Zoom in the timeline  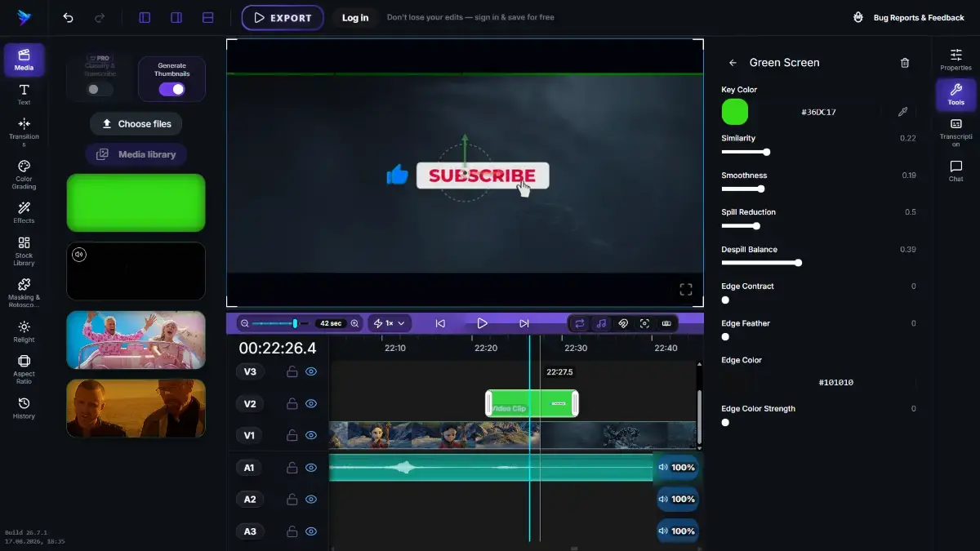pos(354,323)
